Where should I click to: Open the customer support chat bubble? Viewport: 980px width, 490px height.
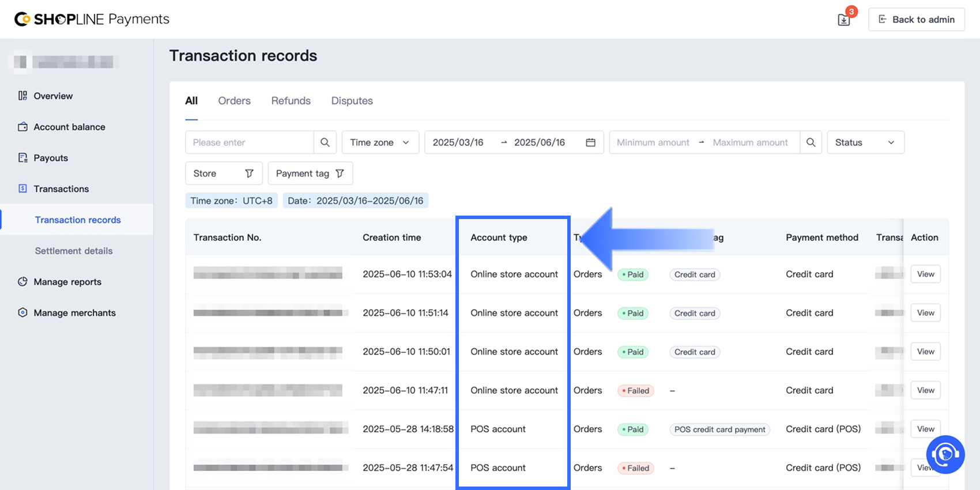click(945, 454)
